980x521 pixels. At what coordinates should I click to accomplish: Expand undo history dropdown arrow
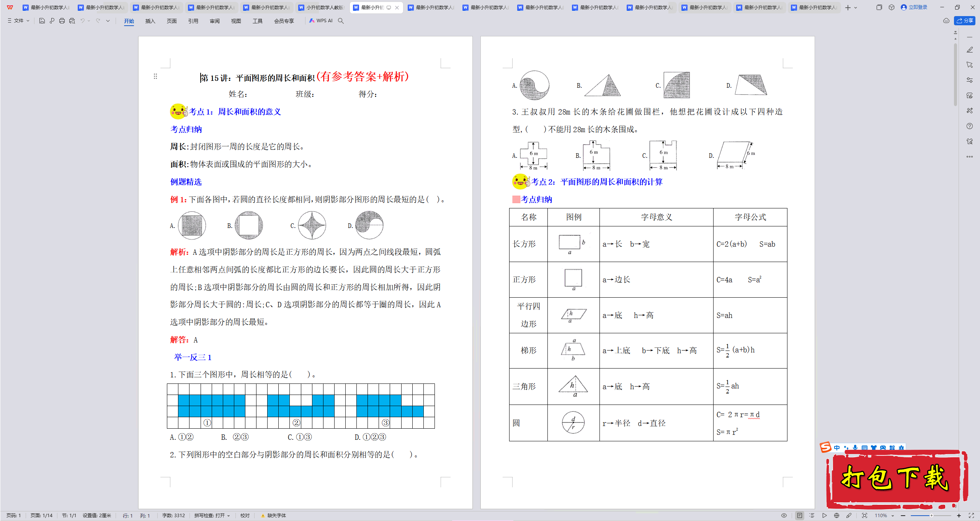pyautogui.click(x=89, y=21)
